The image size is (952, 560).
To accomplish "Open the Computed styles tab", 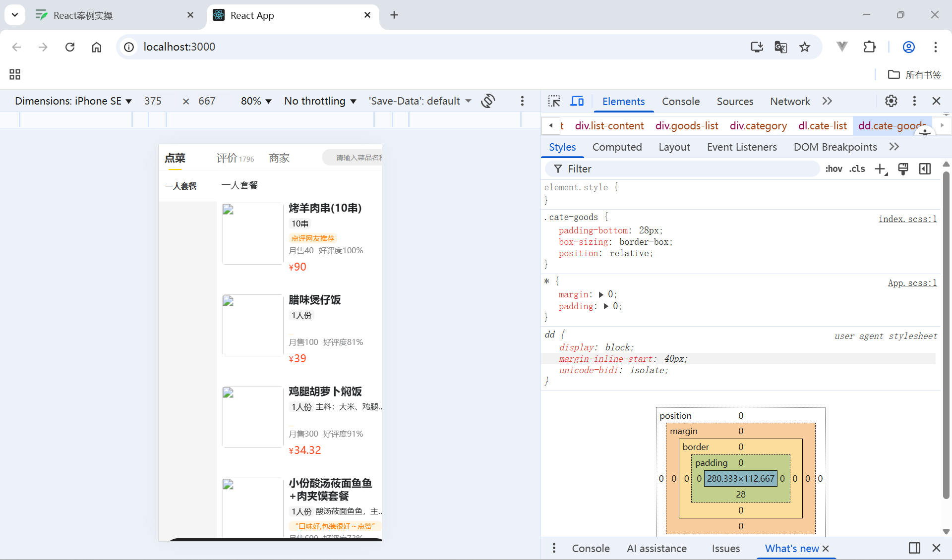I will tap(617, 147).
